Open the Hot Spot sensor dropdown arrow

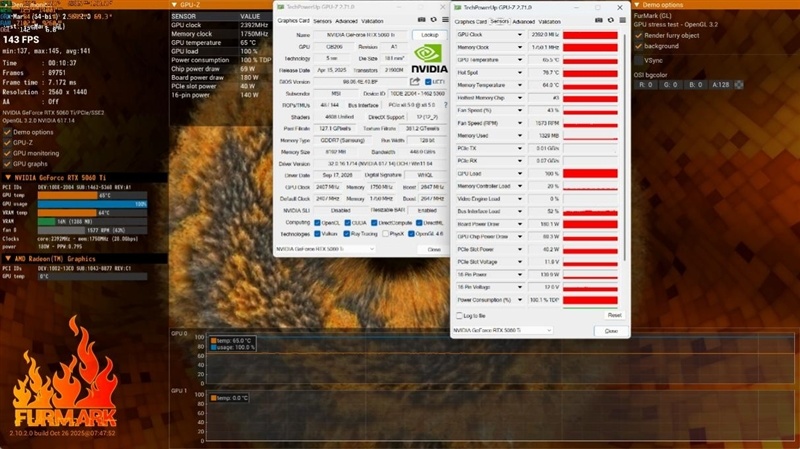(x=519, y=73)
